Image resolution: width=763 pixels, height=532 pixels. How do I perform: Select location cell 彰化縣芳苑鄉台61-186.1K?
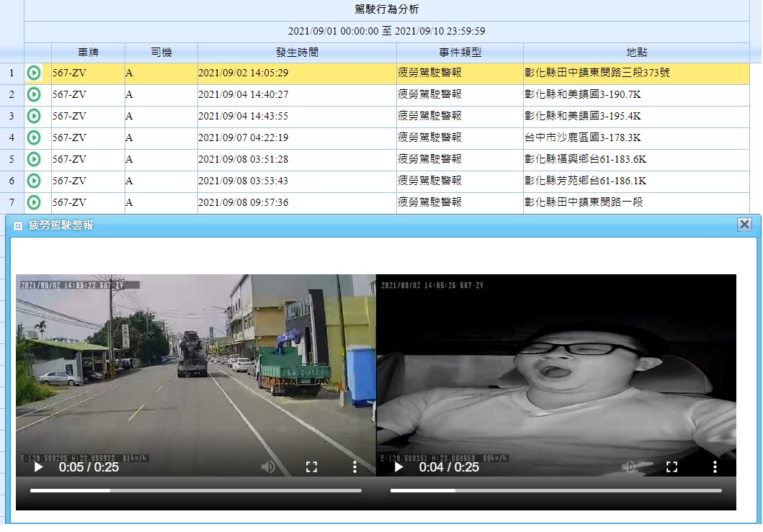(x=636, y=181)
